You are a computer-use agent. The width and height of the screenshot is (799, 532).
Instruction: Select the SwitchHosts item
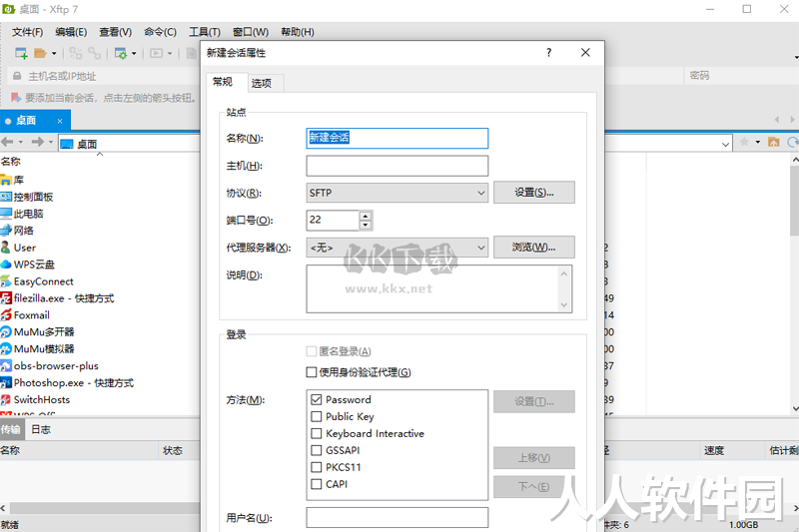point(35,399)
